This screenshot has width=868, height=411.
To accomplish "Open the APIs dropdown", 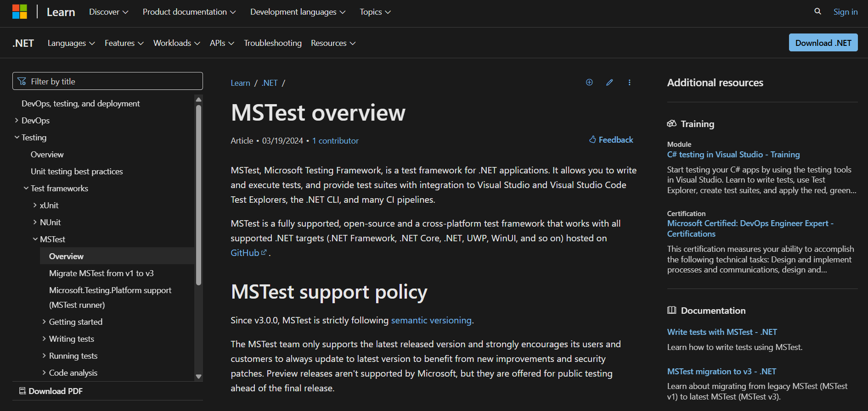I will (222, 43).
